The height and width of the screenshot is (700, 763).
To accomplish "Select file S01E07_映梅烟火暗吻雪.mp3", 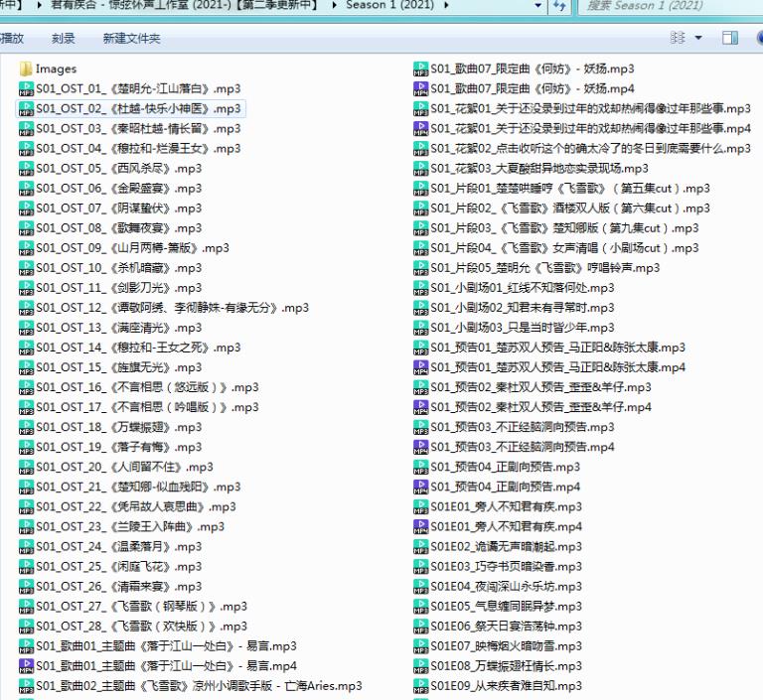I will click(499, 646).
